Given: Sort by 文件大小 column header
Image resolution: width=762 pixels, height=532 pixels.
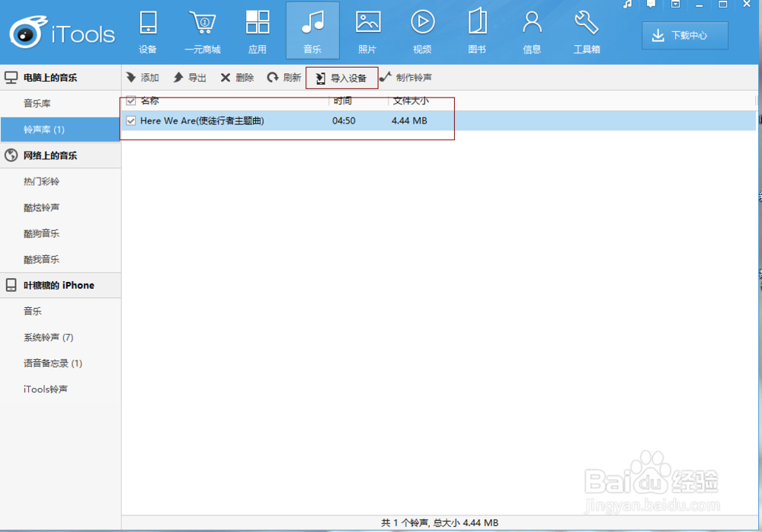Looking at the screenshot, I should 411,101.
